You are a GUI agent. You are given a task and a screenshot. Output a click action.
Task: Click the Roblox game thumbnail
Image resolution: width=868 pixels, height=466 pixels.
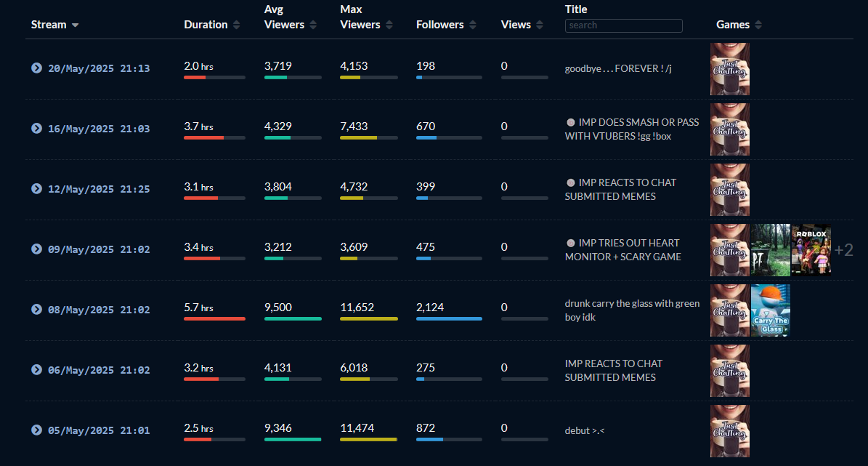(811, 250)
